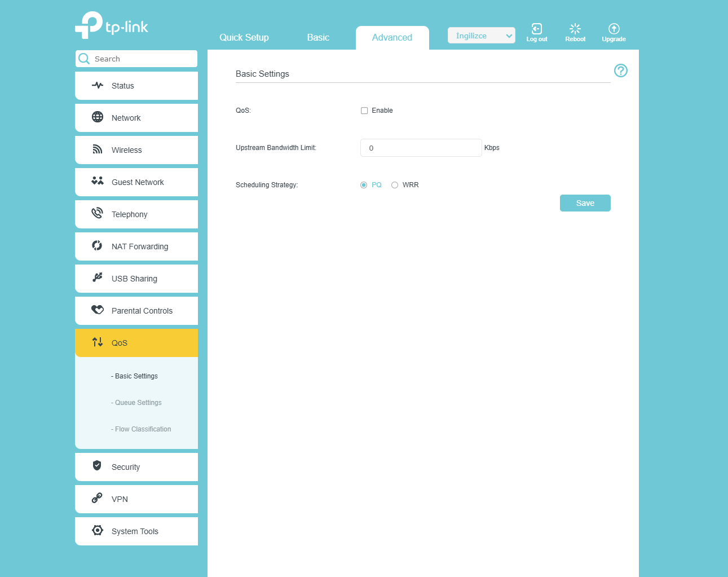
Task: Click the Log out label
Action: pyautogui.click(x=537, y=39)
